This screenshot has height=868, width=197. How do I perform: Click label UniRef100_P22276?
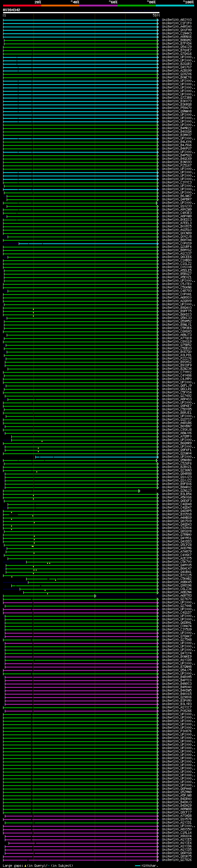click(x=177, y=358)
